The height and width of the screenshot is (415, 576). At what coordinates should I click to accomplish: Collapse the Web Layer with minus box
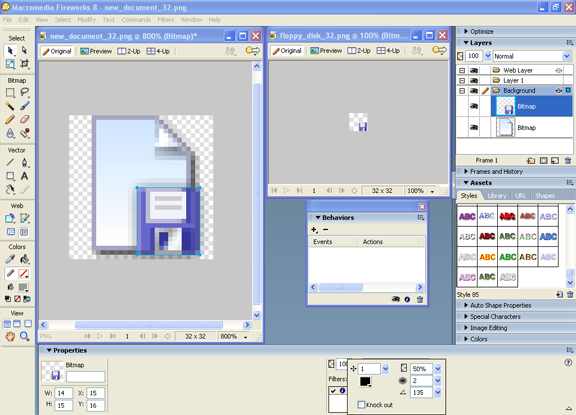point(462,70)
